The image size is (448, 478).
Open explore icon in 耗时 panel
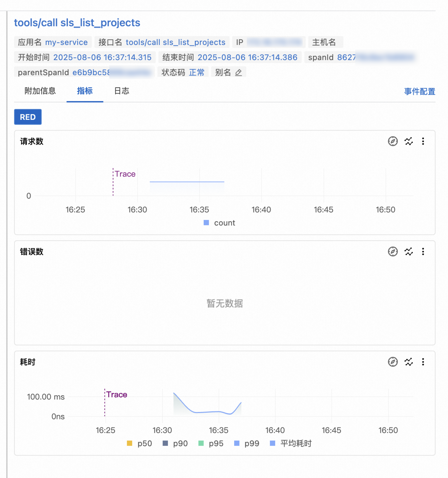(x=393, y=362)
